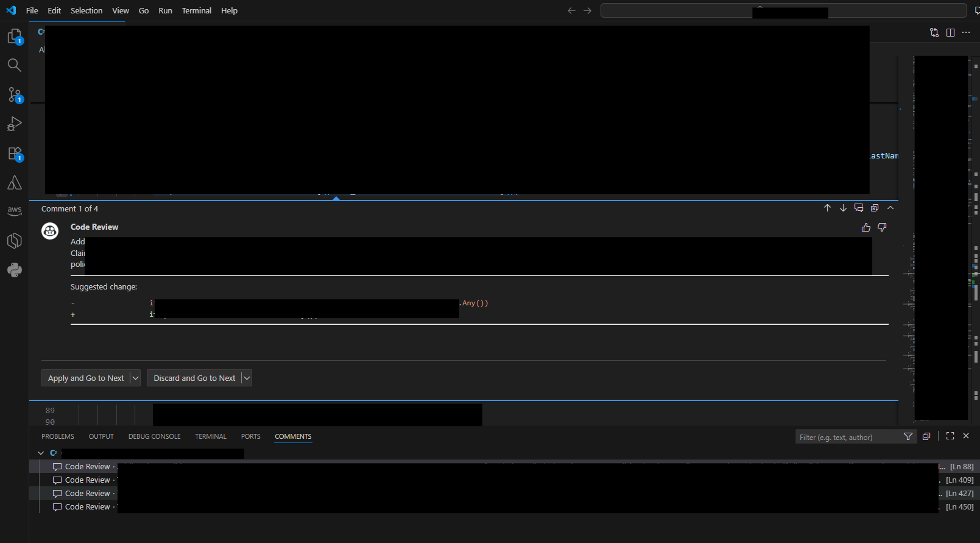Open the View menu
980x543 pixels.
point(121,10)
